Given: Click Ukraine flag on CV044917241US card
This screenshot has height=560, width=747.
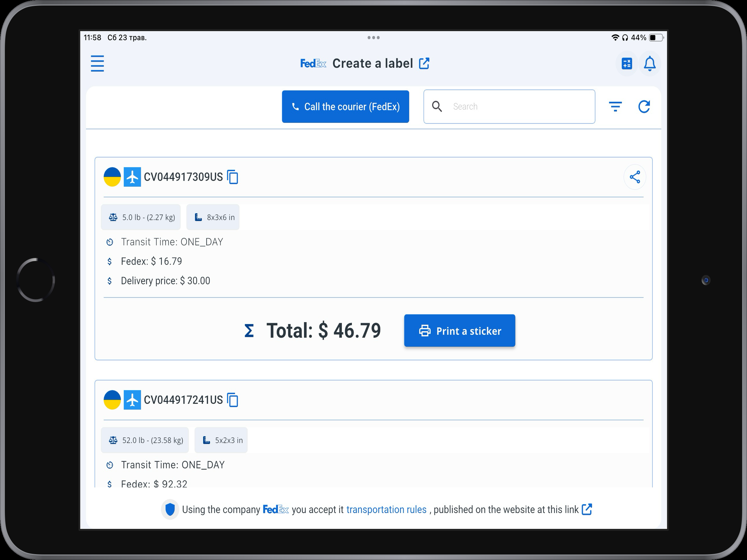Looking at the screenshot, I should [112, 400].
